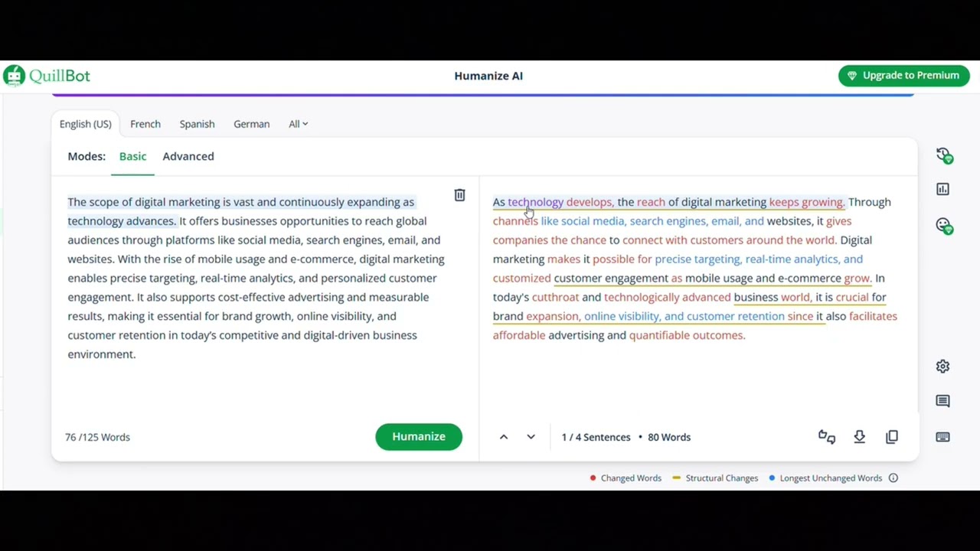Click the QuillBot logo

(47, 76)
